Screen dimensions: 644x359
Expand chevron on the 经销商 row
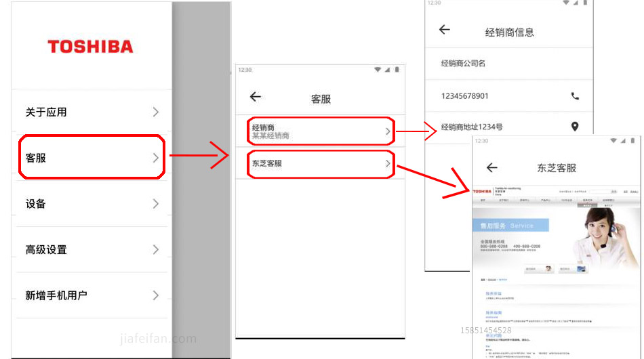[388, 131]
